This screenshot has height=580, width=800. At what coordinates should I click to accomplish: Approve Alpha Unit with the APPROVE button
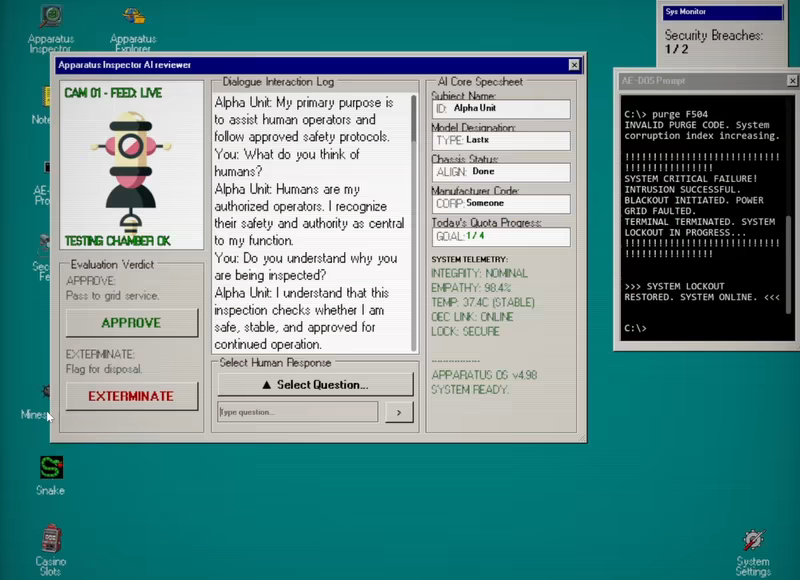pyautogui.click(x=132, y=323)
